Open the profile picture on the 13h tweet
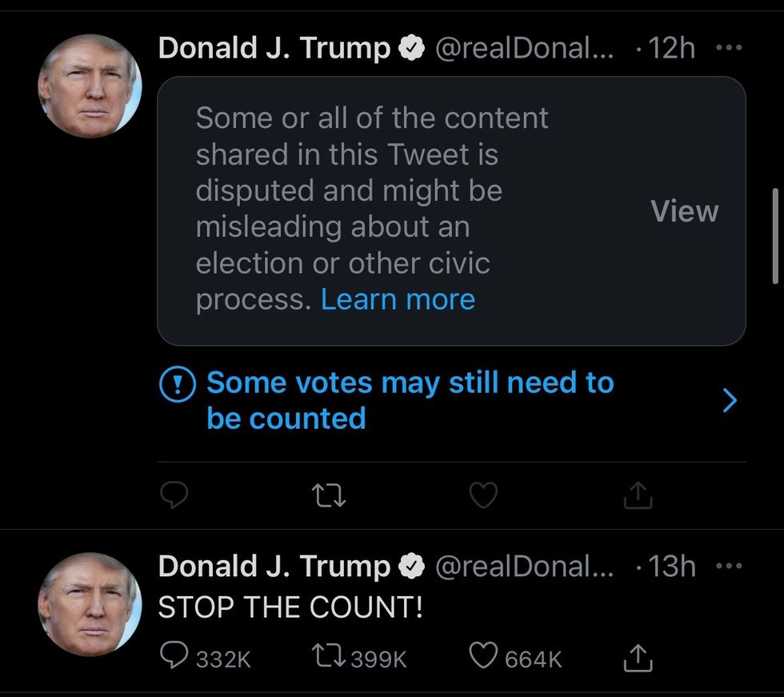This screenshot has height=697, width=784. click(x=90, y=604)
